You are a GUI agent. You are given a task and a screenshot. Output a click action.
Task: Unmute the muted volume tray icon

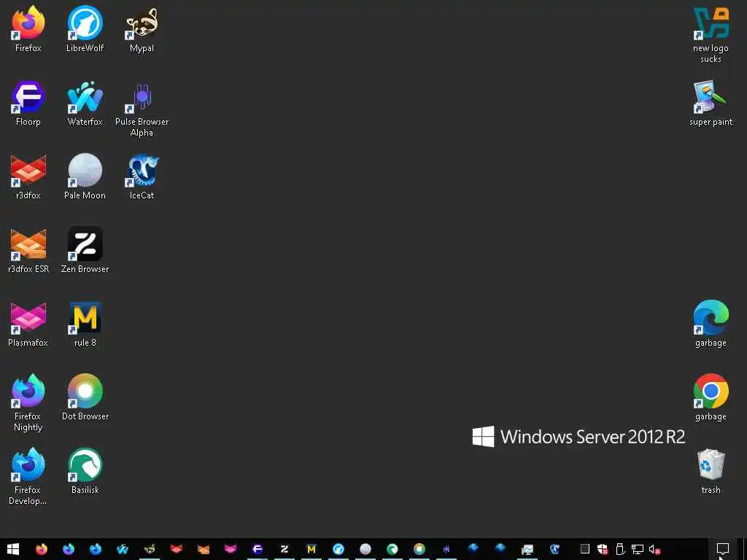[655, 549]
